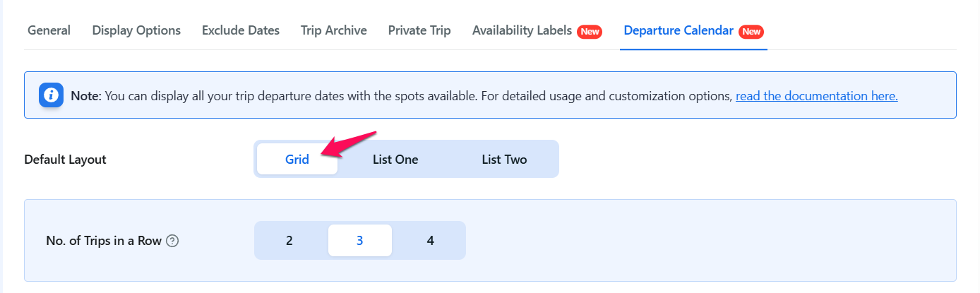The height and width of the screenshot is (293, 980).
Task: Select the Private Trip tab
Action: coord(419,30)
